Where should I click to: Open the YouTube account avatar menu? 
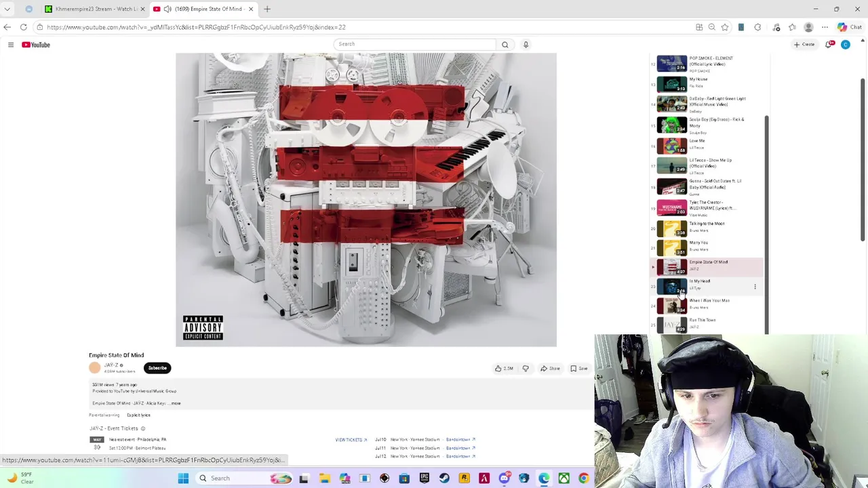coord(846,45)
